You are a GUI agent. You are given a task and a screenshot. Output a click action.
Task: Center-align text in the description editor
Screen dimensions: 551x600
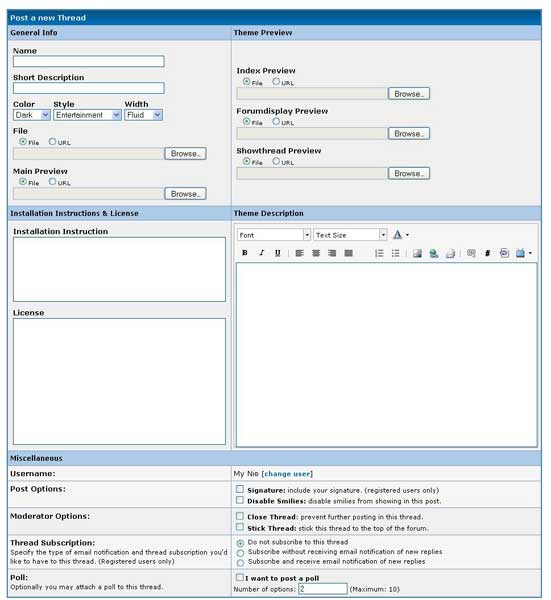pyautogui.click(x=316, y=253)
